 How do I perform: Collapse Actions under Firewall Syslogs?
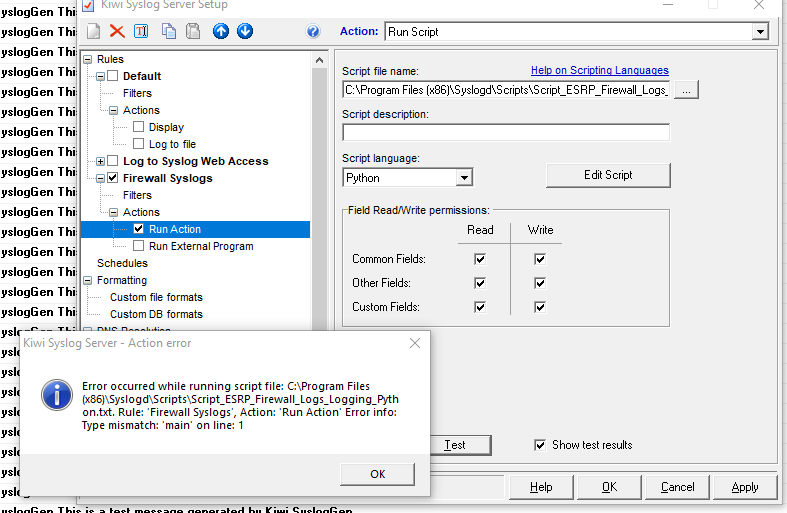[113, 212]
